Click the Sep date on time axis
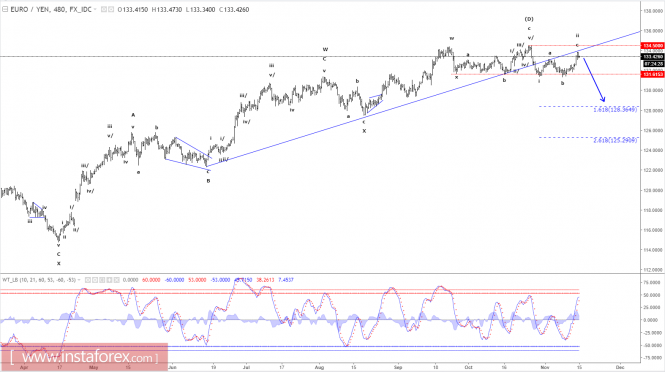665x372 pixels. (397, 367)
